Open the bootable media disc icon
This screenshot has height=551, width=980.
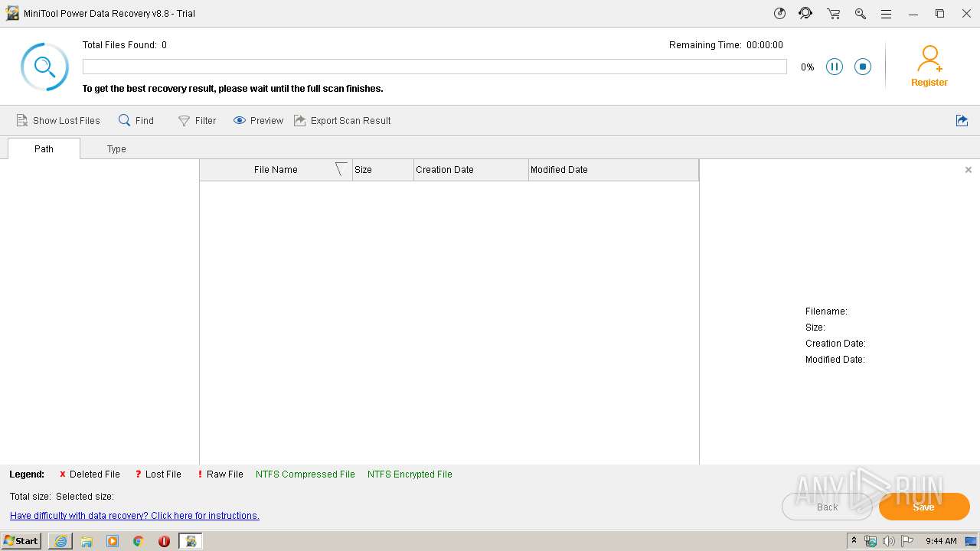(779, 13)
